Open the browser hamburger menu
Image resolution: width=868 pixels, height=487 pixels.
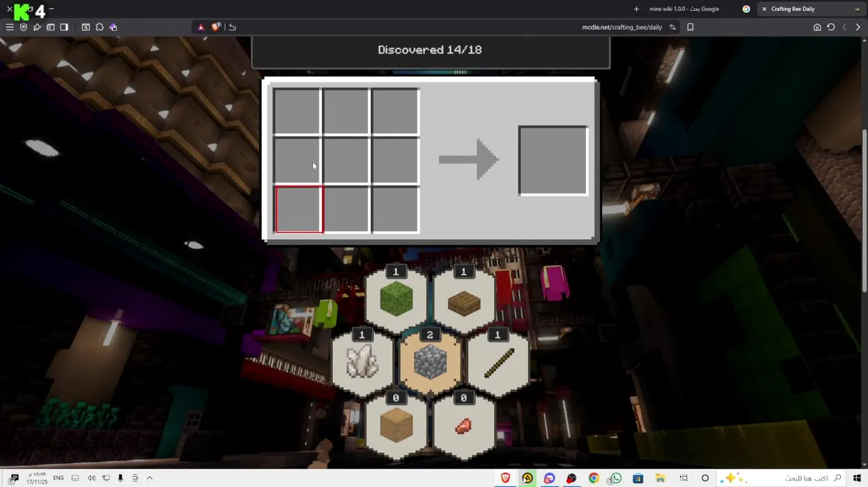(9, 27)
